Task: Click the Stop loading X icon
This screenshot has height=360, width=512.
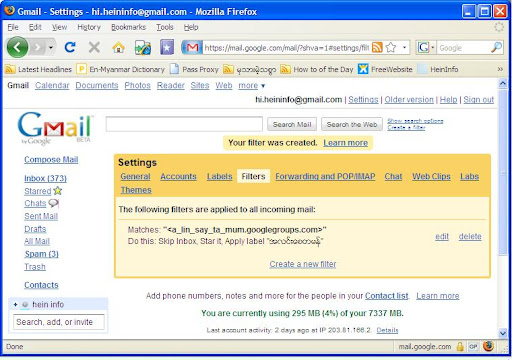Action: click(x=94, y=47)
